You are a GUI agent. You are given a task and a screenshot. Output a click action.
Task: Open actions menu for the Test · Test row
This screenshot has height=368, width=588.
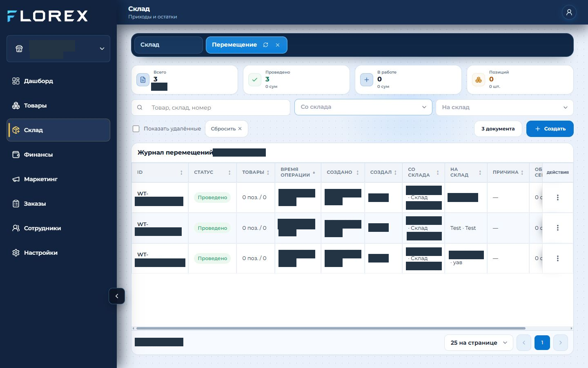coord(557,228)
